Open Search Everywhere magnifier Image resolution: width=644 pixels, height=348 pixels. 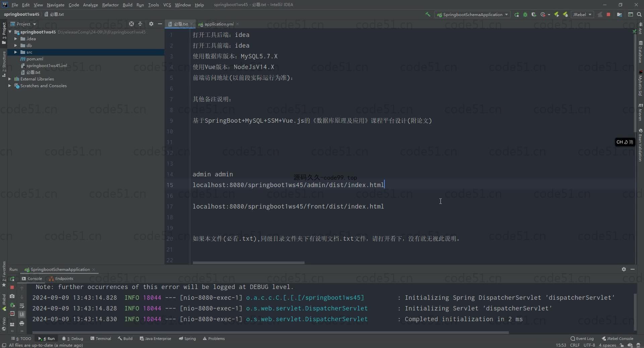[x=639, y=14]
